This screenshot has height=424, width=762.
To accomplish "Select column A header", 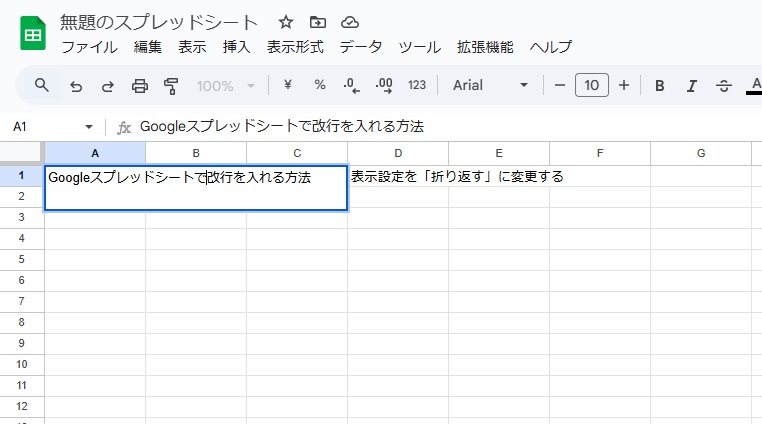I will 95,153.
